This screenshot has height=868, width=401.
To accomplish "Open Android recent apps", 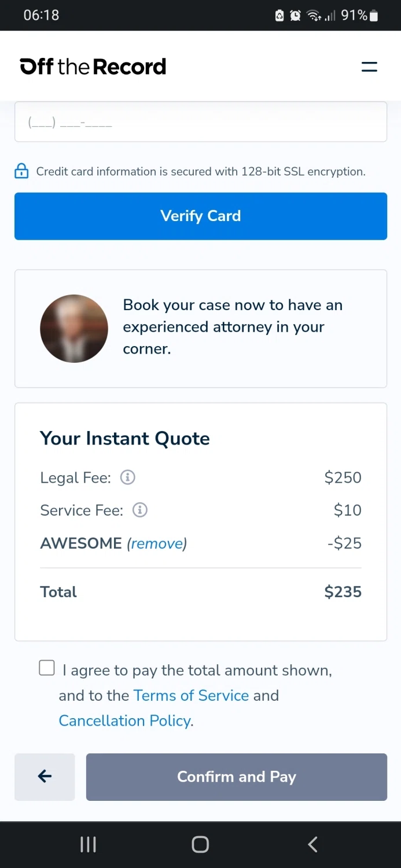I will coord(88,845).
